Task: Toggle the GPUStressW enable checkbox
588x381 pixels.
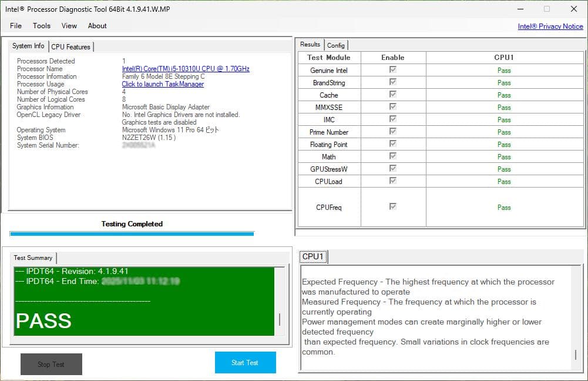Action: 392,168
